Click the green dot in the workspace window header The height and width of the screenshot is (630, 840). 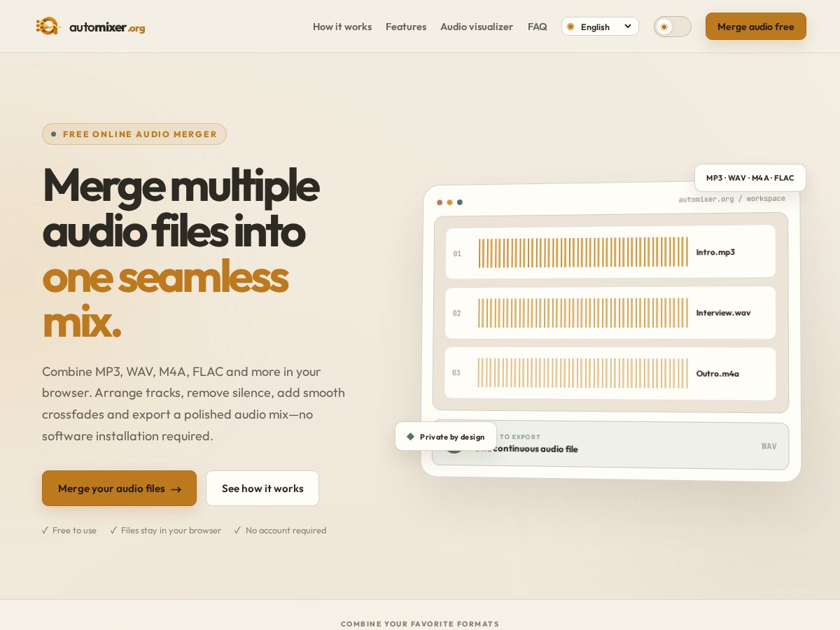pyautogui.click(x=460, y=202)
